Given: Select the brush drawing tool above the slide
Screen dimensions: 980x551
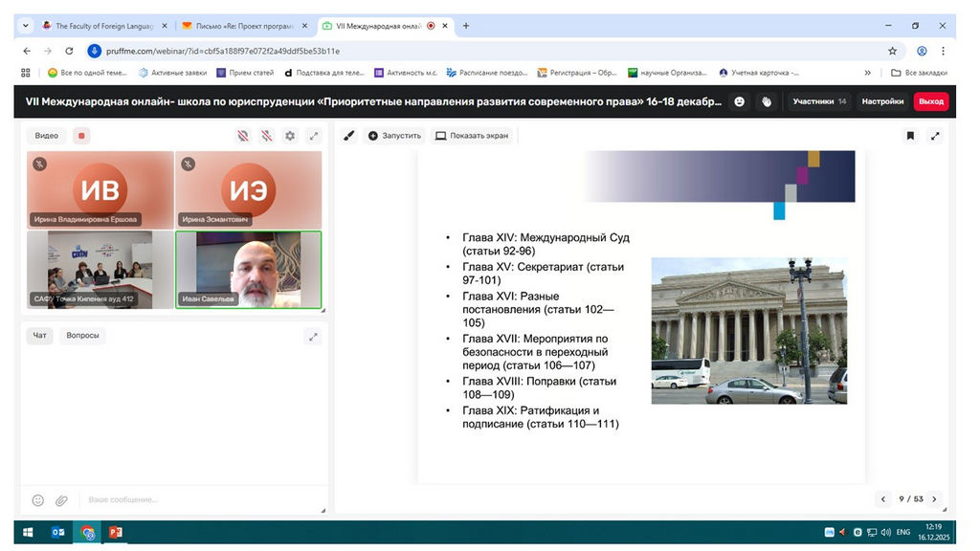Looking at the screenshot, I should 349,136.
